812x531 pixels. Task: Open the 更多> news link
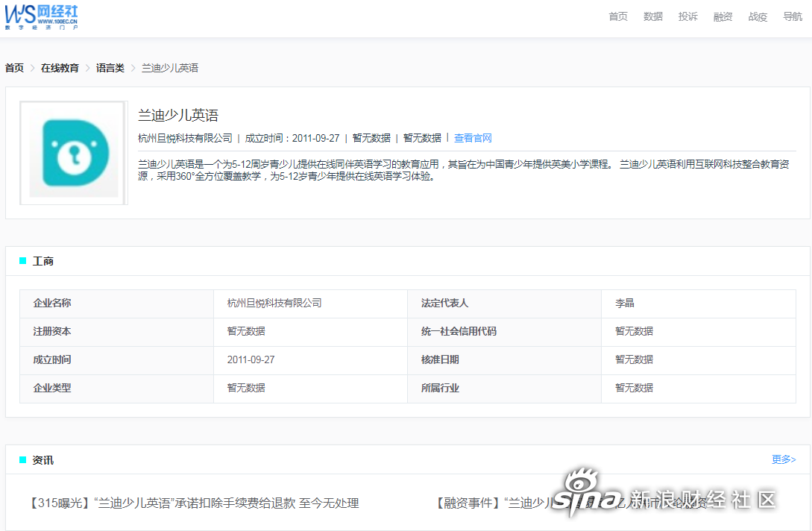tap(784, 459)
